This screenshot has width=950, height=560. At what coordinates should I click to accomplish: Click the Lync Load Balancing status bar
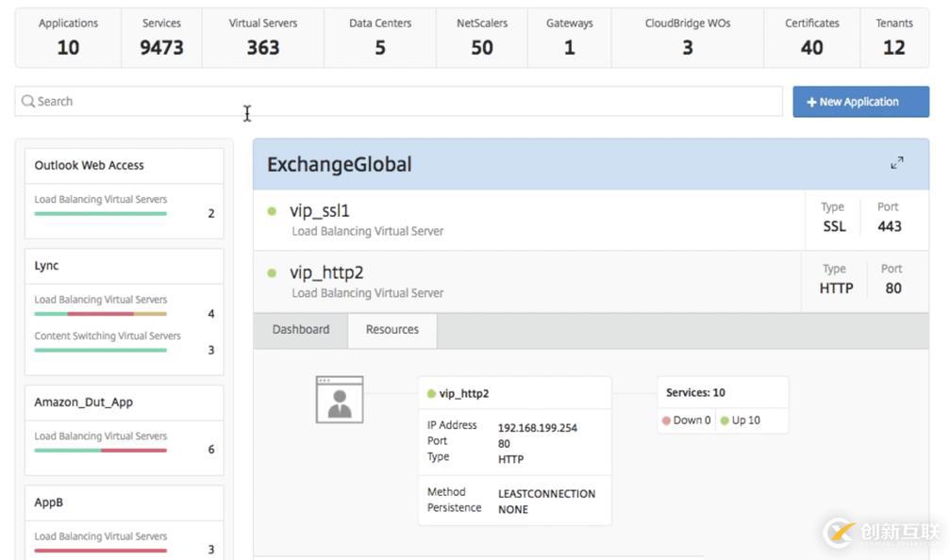tap(100, 313)
